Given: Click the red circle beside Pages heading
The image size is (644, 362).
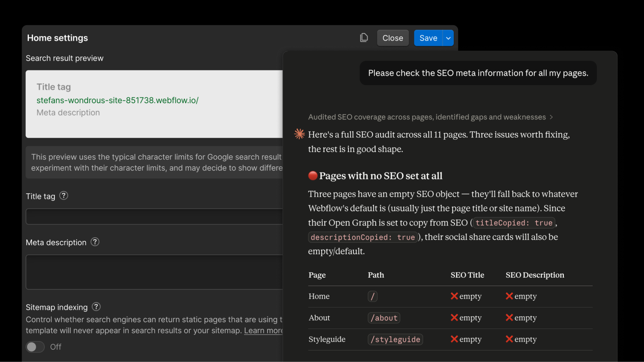Looking at the screenshot, I should (313, 175).
